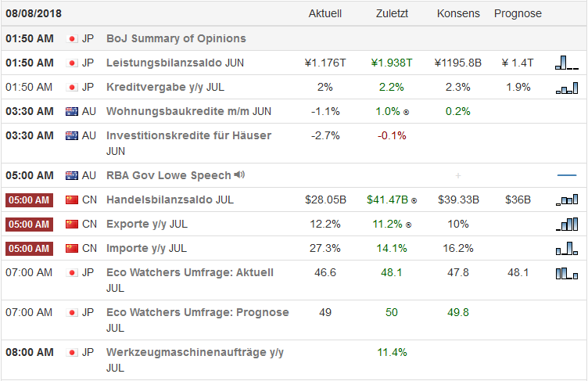Click the Konsens column header
Viewport: 588px width, 381px height.
click(x=458, y=14)
